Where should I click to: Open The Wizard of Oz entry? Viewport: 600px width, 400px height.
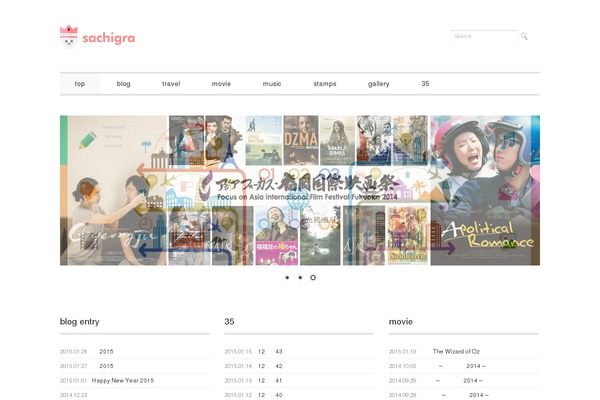456,351
